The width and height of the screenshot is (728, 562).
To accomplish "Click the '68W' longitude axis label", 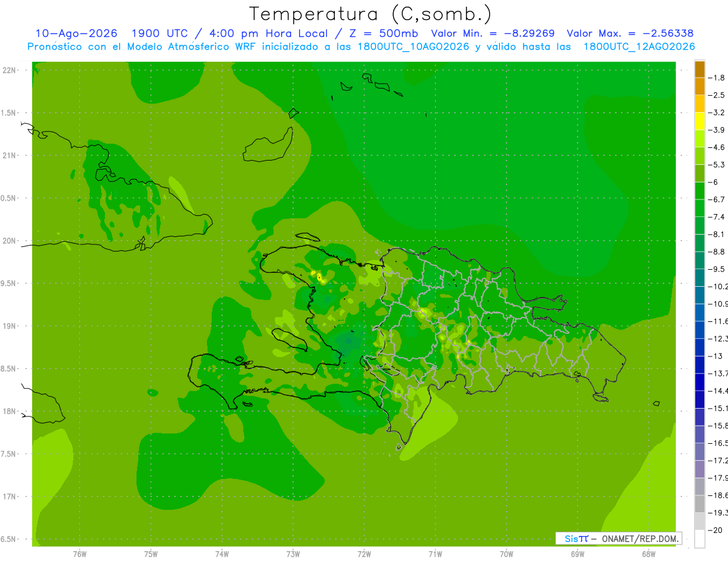I will pyautogui.click(x=649, y=554).
